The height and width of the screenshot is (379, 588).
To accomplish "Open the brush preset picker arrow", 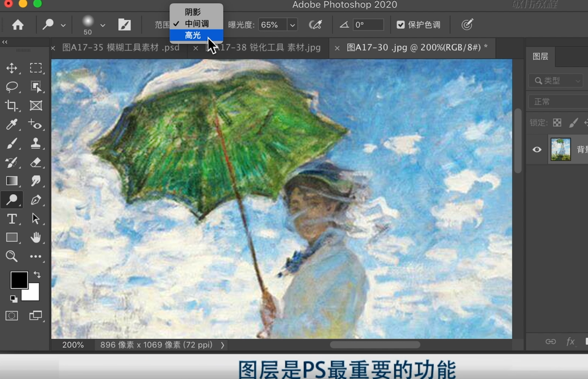I will point(103,25).
